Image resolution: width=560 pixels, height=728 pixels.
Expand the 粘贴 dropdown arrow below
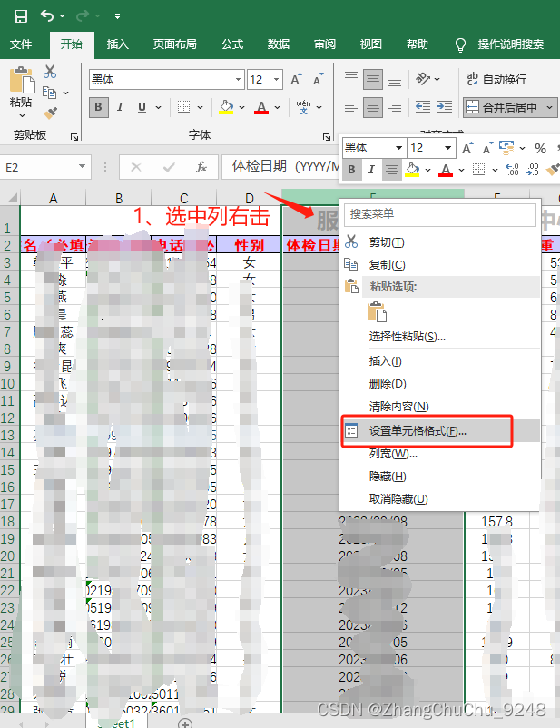pos(22,115)
